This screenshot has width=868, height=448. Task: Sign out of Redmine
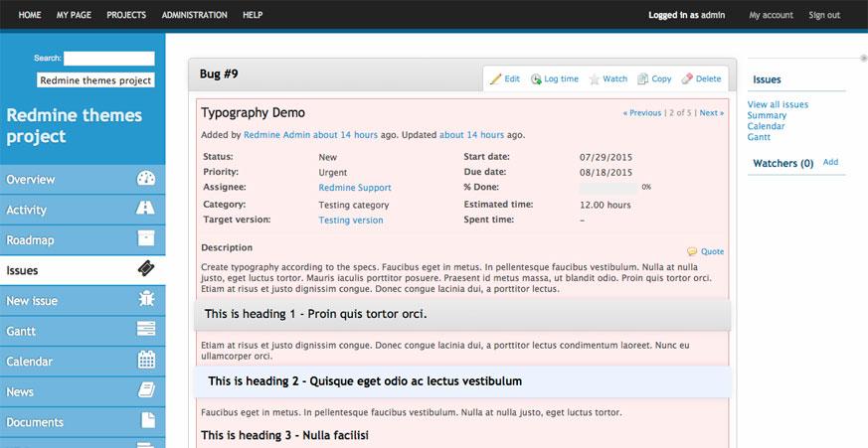(x=824, y=15)
